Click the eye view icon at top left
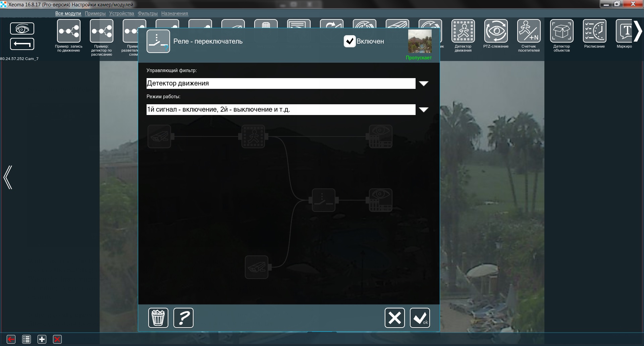 [x=22, y=29]
